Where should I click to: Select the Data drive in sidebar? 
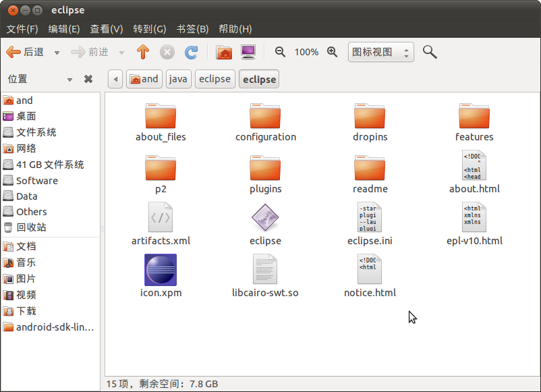(51, 196)
